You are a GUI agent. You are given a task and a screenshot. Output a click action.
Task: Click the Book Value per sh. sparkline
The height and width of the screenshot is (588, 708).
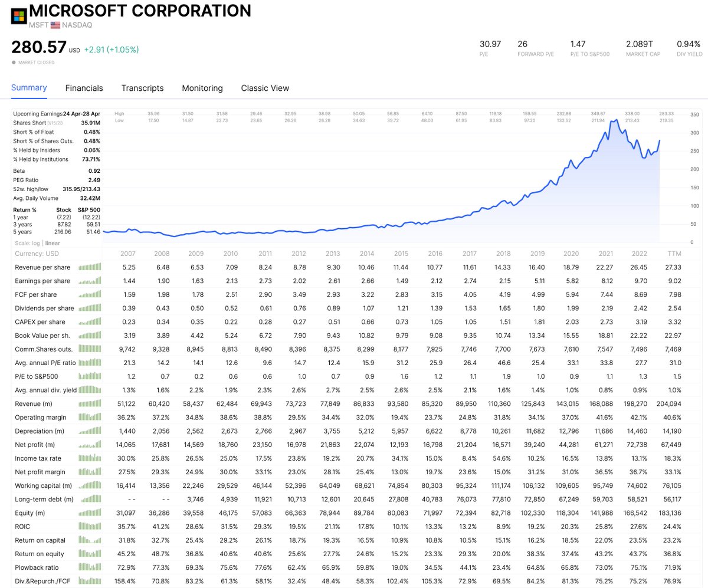[x=89, y=335]
